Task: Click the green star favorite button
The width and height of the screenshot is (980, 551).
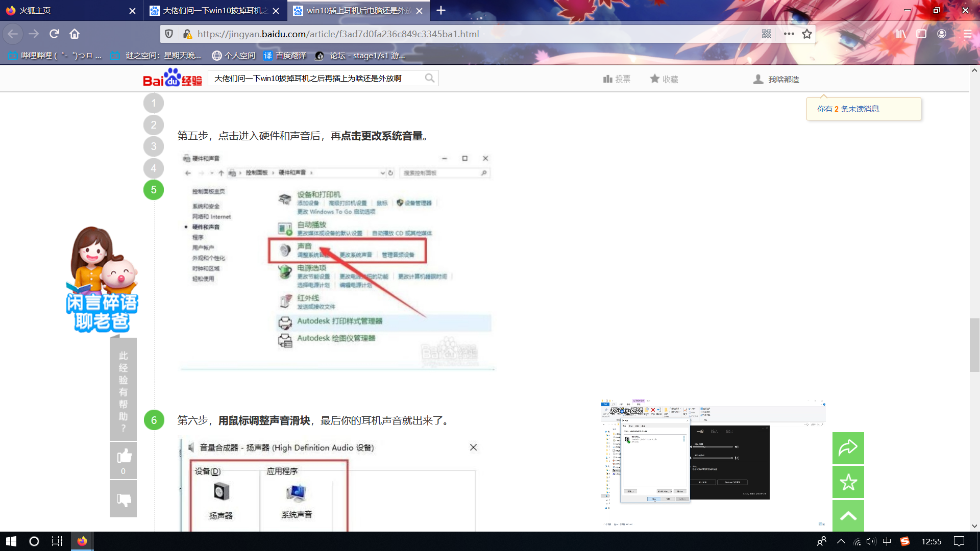Action: (848, 482)
